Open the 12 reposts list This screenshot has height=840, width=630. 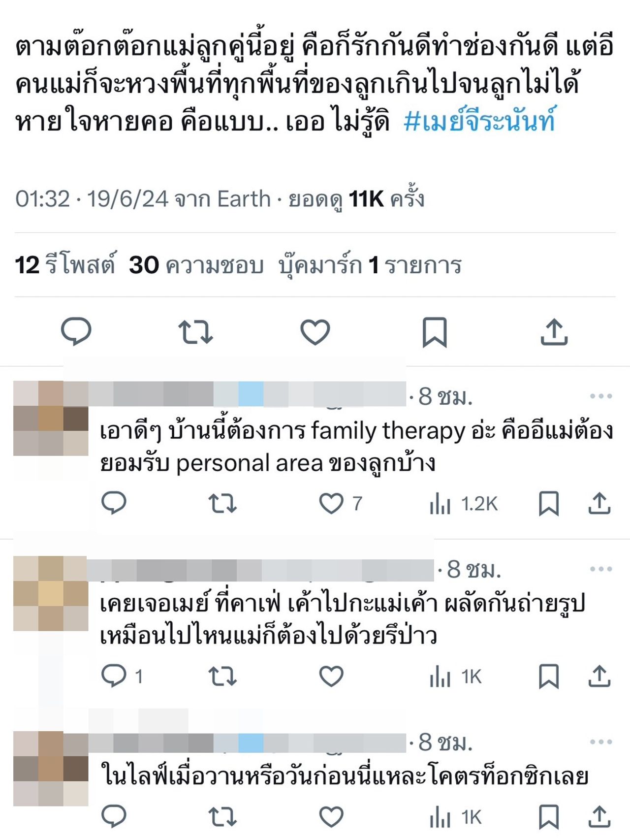pyautogui.click(x=65, y=265)
